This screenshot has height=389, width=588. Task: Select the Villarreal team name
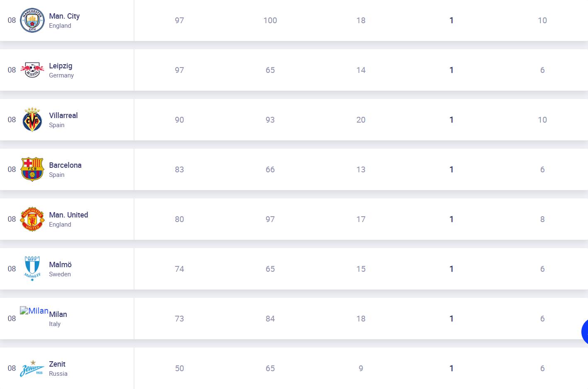tap(63, 116)
